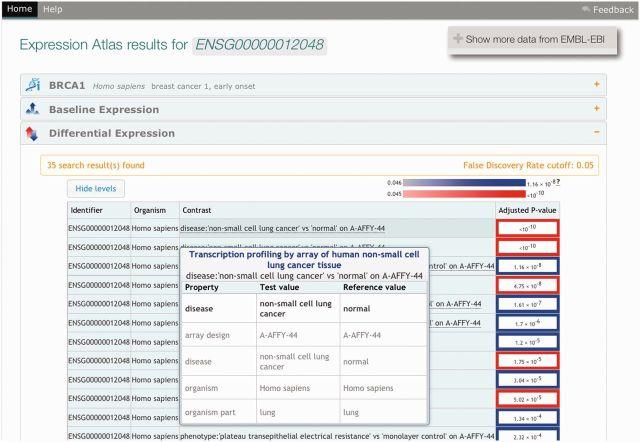Click False Discovery Rate cutoff: 0.05 text

point(528,165)
